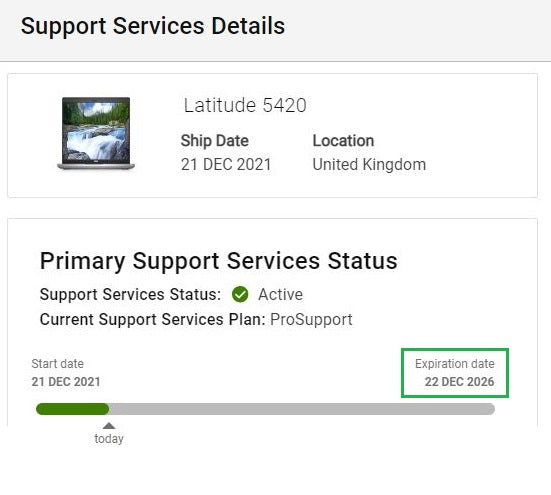Click the Support Services Details heading
551x495 pixels.
[x=153, y=26]
